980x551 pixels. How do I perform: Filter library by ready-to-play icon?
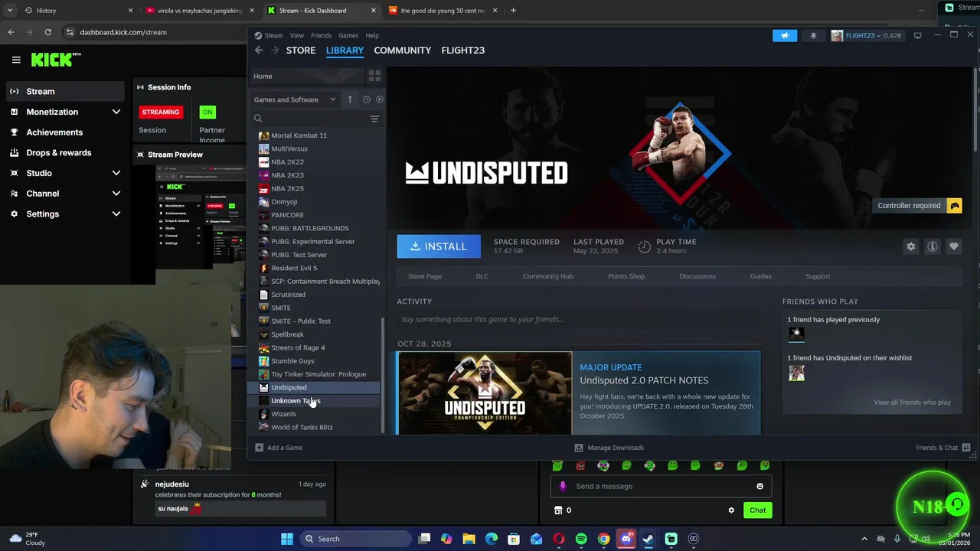379,99
